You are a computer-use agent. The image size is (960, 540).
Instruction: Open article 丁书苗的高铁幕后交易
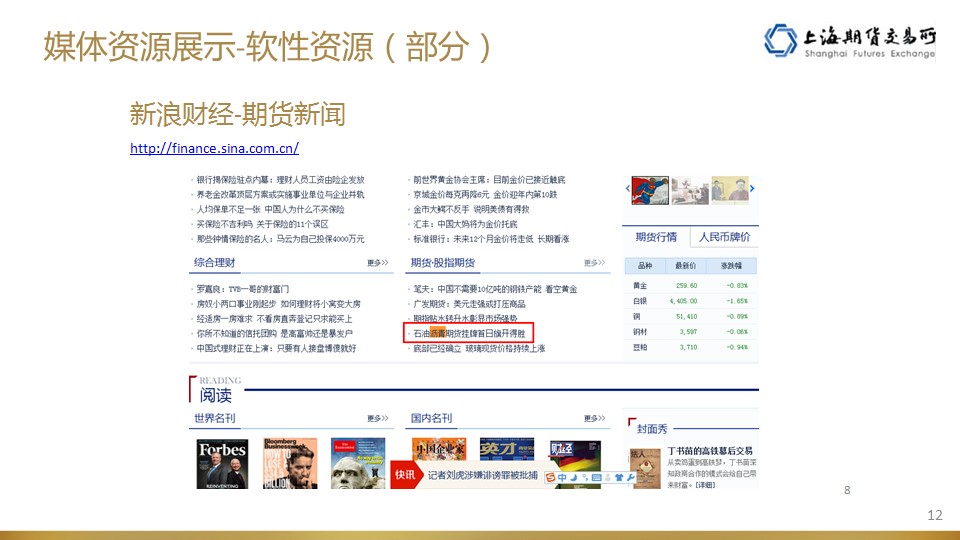710,451
